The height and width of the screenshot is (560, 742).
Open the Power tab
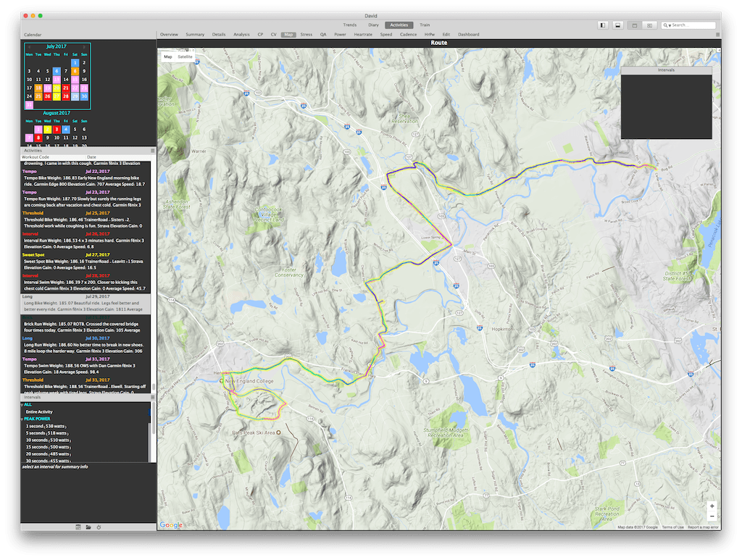(x=340, y=35)
